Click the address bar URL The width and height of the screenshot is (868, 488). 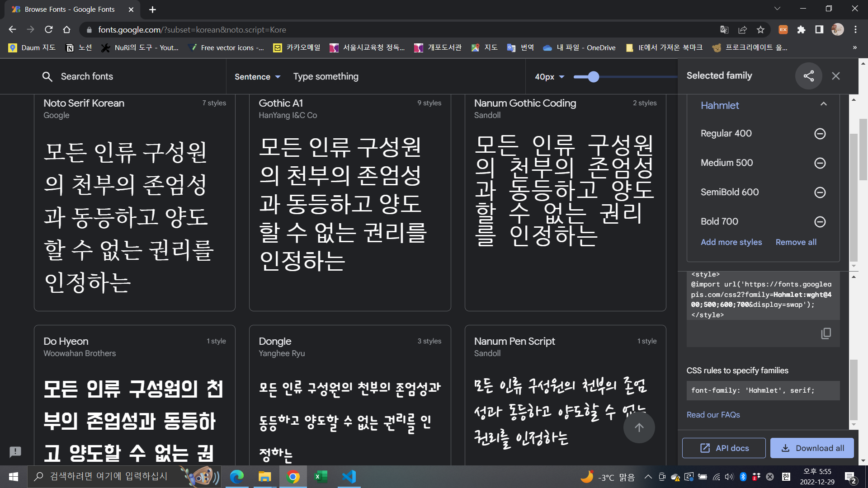tap(192, 30)
